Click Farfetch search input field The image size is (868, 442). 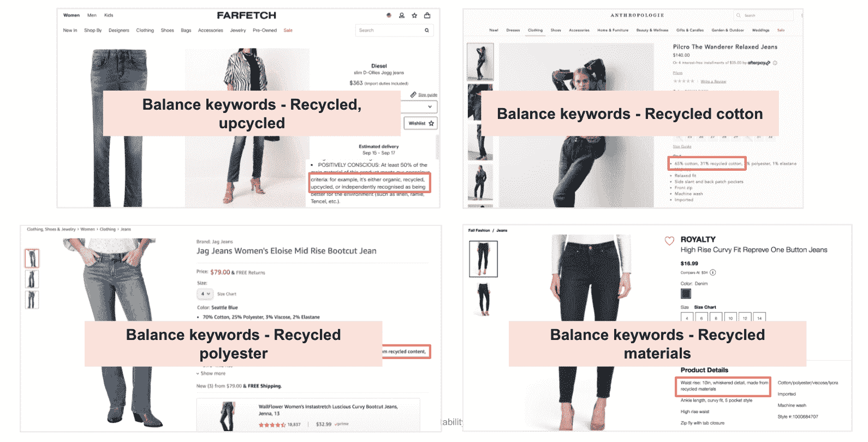pos(395,31)
